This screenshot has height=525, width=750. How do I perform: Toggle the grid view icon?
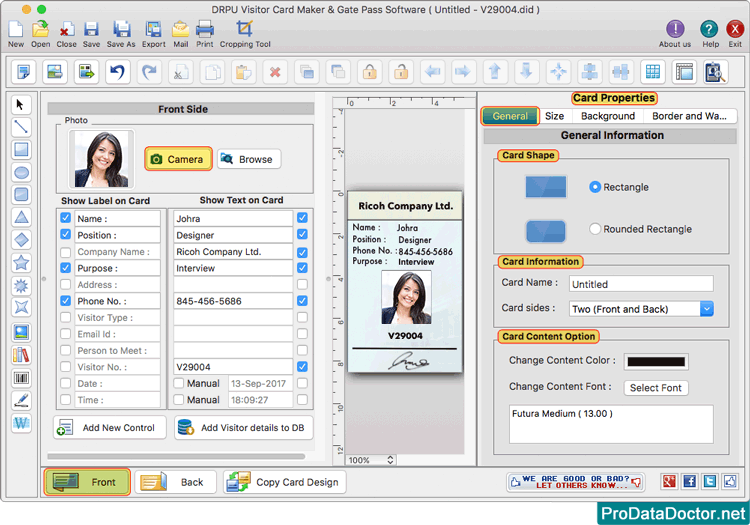653,72
